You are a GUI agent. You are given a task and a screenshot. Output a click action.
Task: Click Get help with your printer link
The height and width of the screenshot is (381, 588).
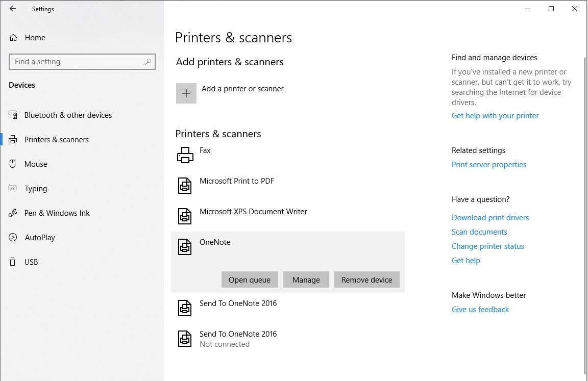click(495, 116)
